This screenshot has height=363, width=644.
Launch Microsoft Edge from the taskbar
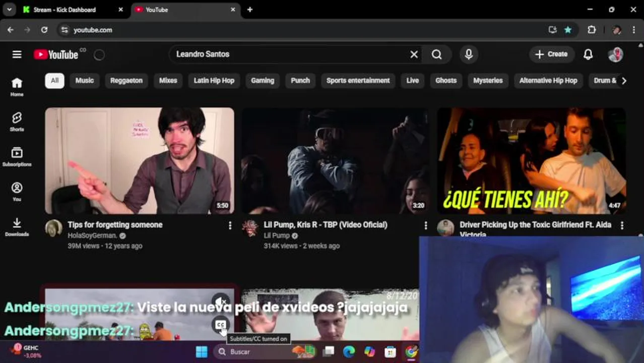point(349,352)
